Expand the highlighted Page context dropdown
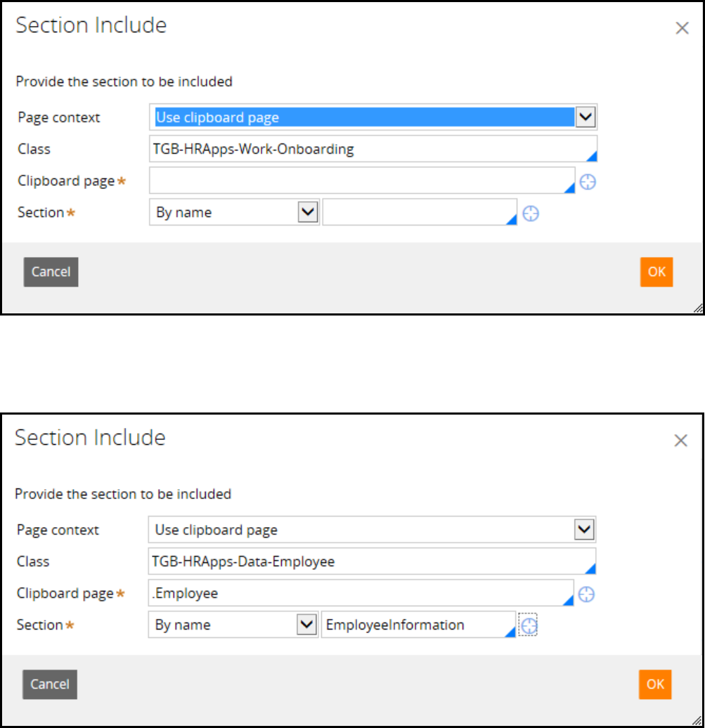The width and height of the screenshot is (705, 728). click(586, 117)
